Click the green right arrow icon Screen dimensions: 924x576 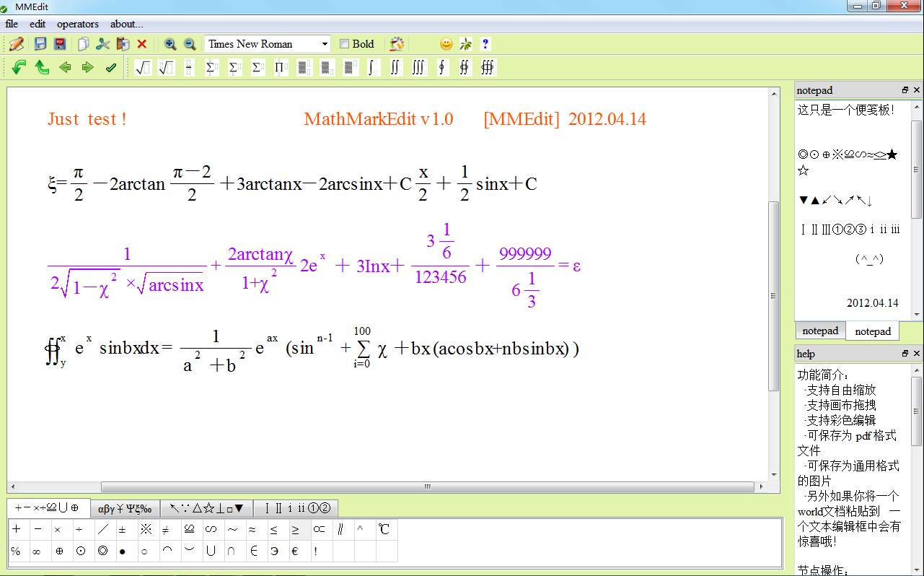click(88, 68)
